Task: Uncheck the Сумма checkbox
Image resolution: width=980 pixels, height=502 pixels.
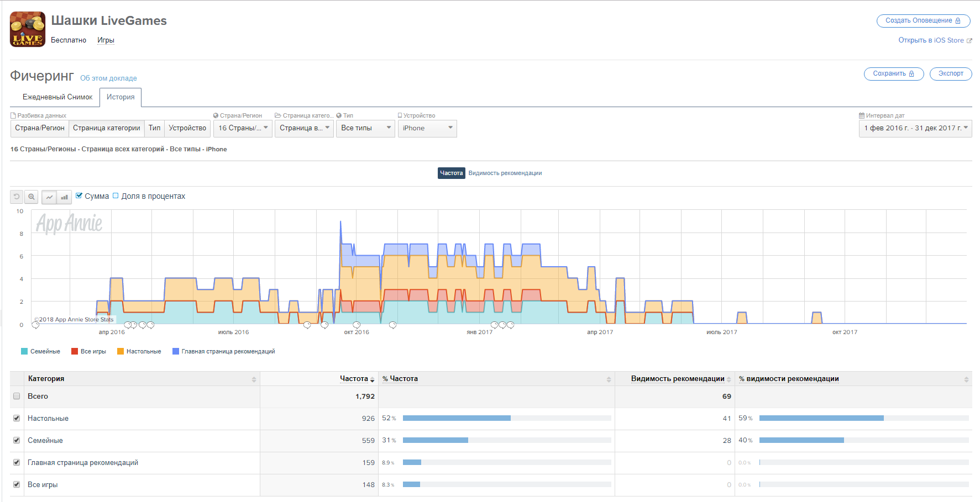Action: (79, 195)
